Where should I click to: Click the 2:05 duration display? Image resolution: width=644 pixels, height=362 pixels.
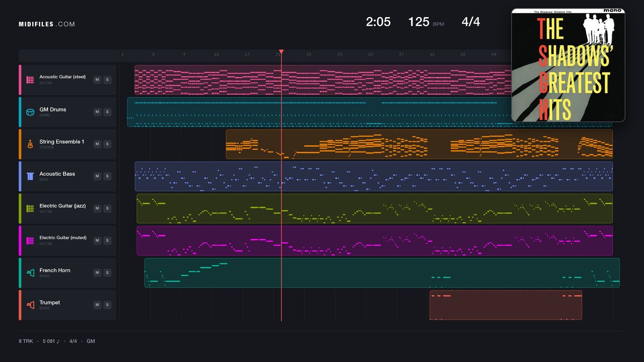378,22
